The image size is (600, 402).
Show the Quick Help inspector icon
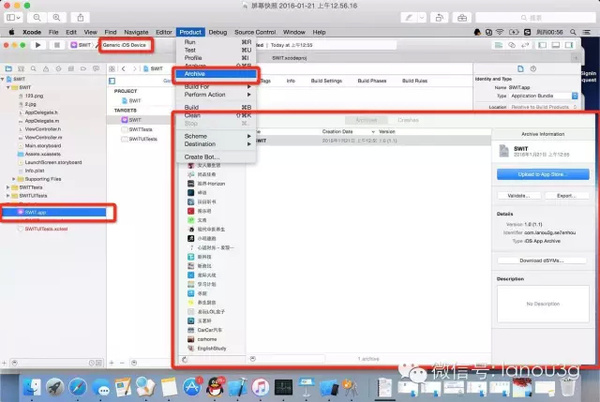tap(533, 69)
